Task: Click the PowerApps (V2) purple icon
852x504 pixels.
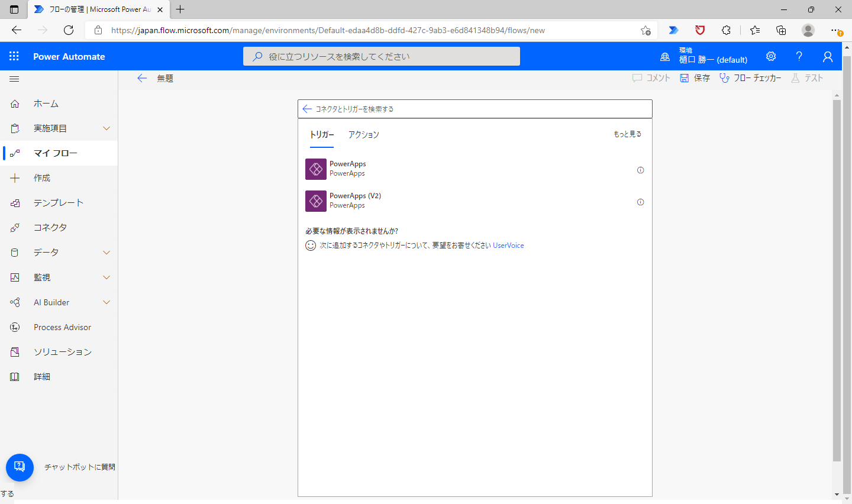Action: tap(316, 201)
